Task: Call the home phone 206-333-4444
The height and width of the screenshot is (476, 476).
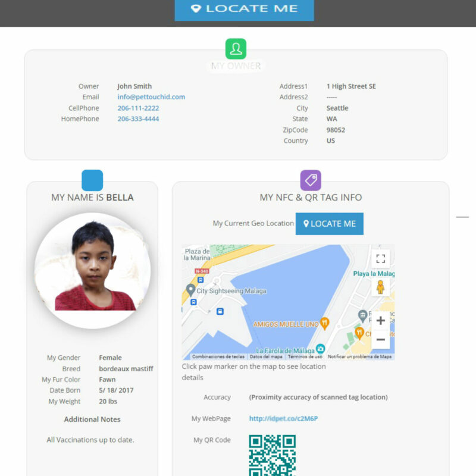Action: click(x=138, y=118)
